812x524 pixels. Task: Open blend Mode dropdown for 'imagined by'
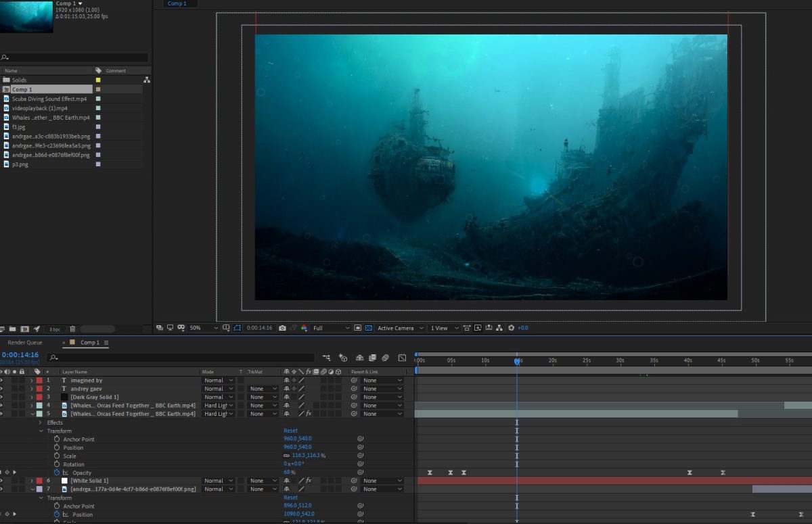(x=219, y=381)
